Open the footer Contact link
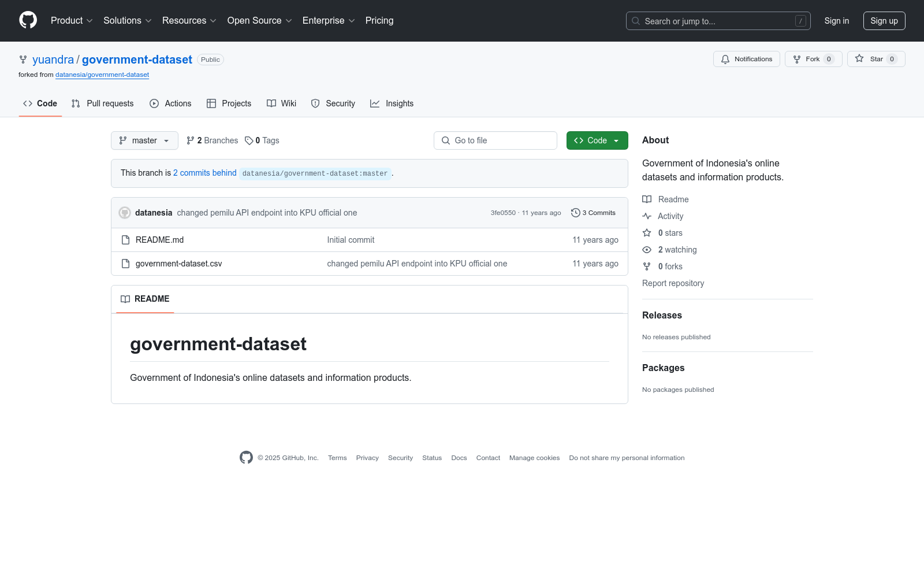Image resolution: width=924 pixels, height=578 pixels. coord(488,458)
